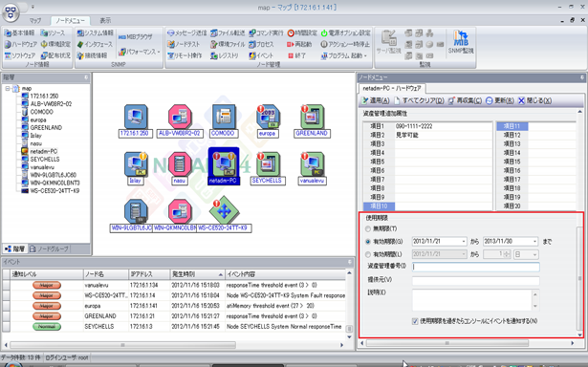Select the COMODO phone node icon

tap(224, 117)
